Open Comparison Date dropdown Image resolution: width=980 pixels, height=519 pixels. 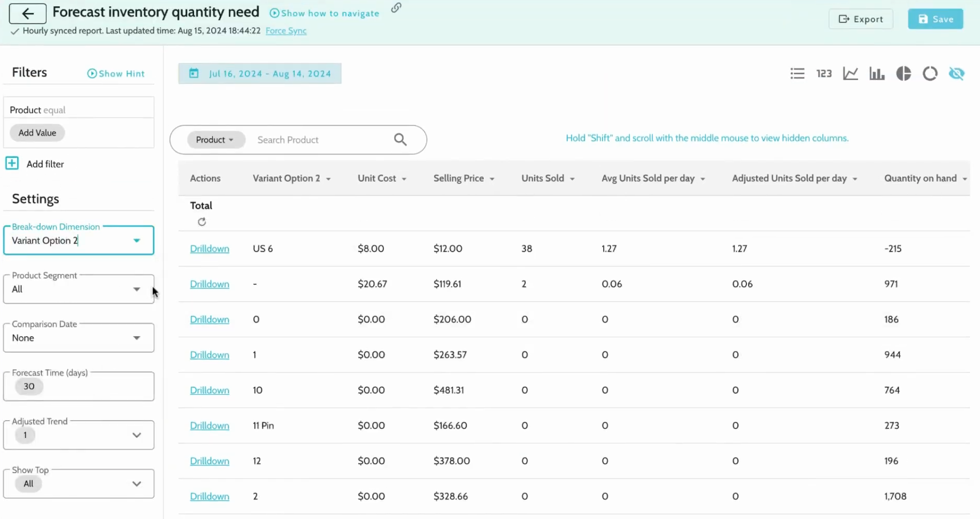point(79,338)
